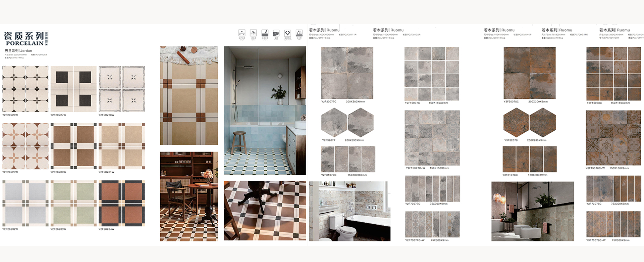Image resolution: width=644 pixels, height=262 pixels.
Task: Open grey hexagon tile Y2F32077
Action: (347, 123)
